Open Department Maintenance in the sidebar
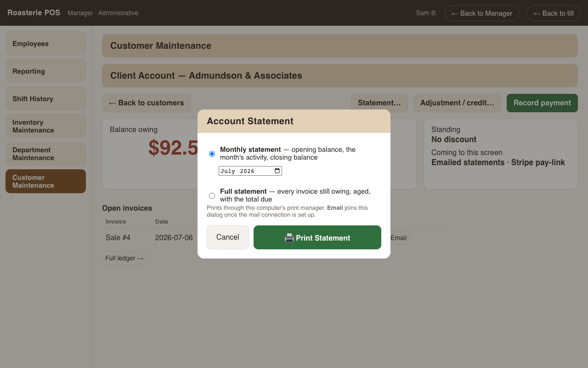 pyautogui.click(x=45, y=154)
